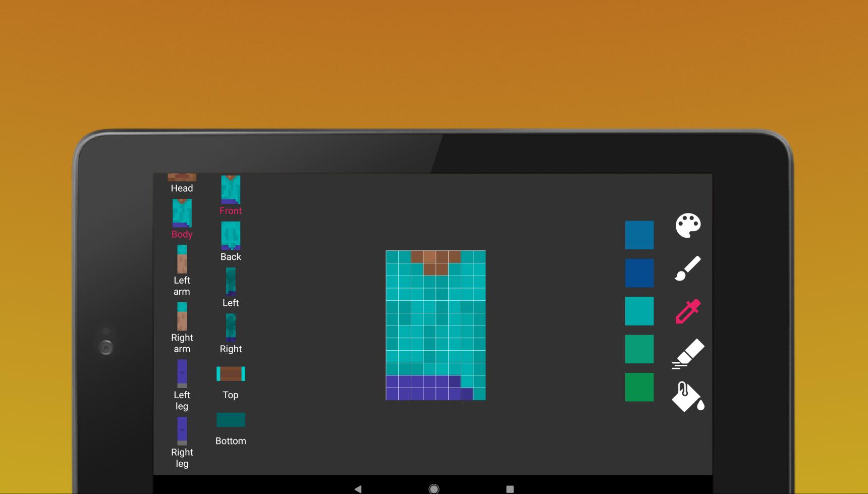Select the paintbrush tool
Viewport: 868px width, 494px height.
[688, 268]
